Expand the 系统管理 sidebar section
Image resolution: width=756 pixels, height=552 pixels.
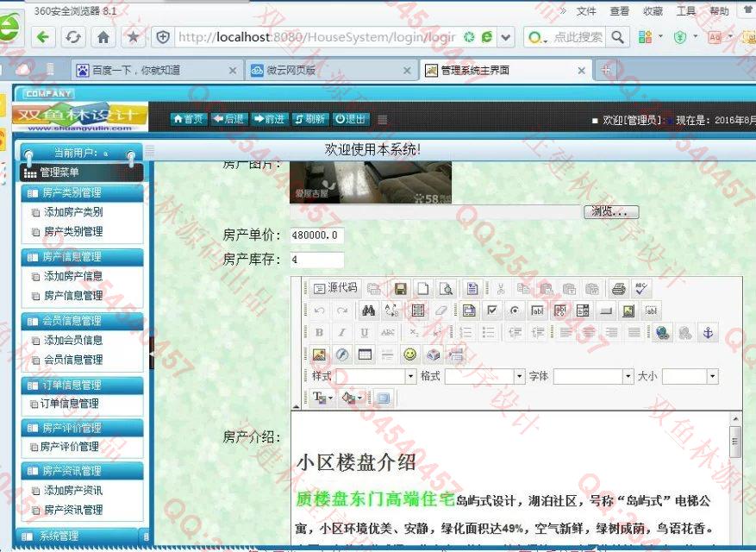(x=77, y=536)
